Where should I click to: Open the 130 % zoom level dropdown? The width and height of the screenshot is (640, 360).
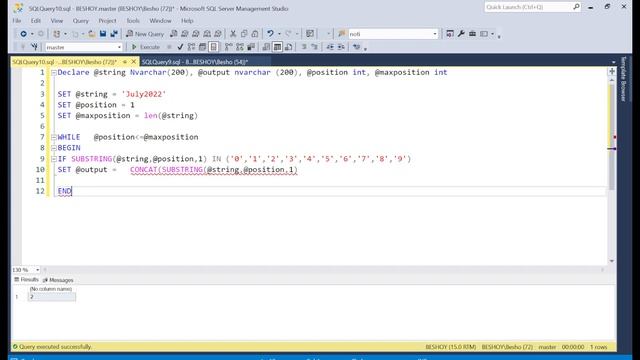pos(38,270)
